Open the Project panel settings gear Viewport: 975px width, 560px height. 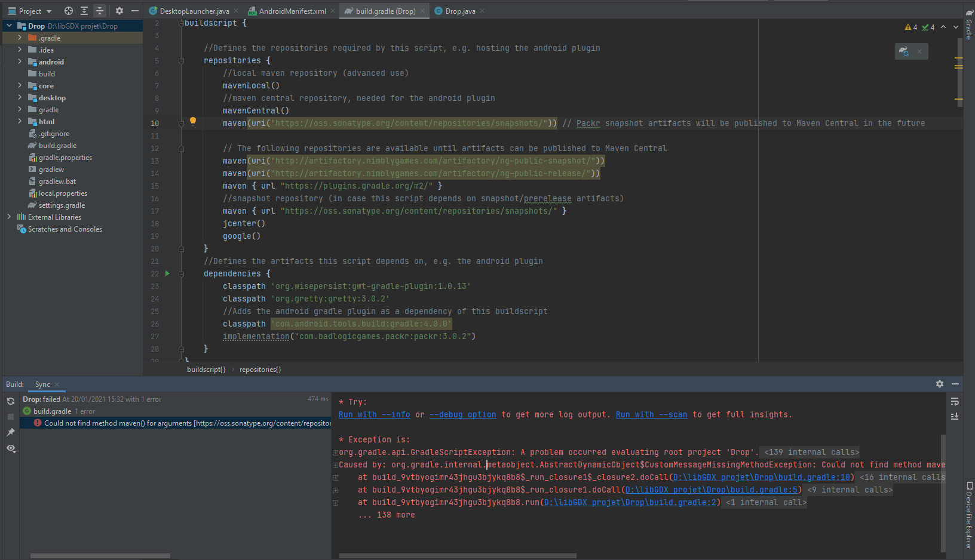tap(119, 10)
